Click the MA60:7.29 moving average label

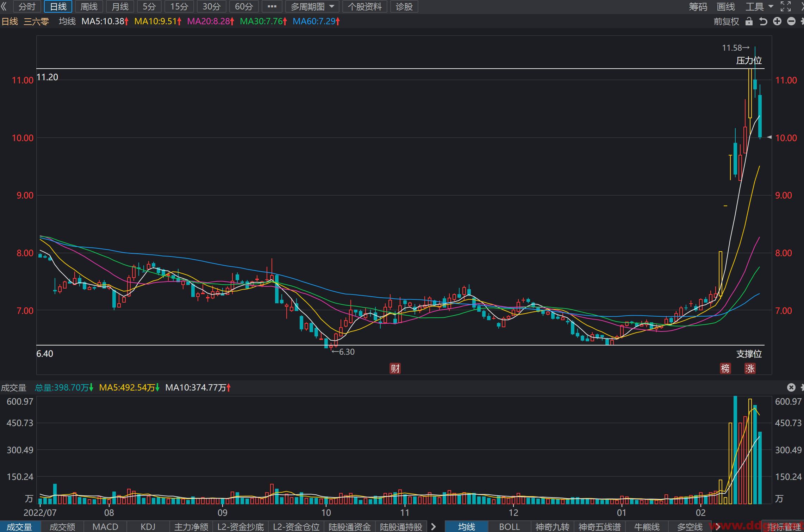316,21
